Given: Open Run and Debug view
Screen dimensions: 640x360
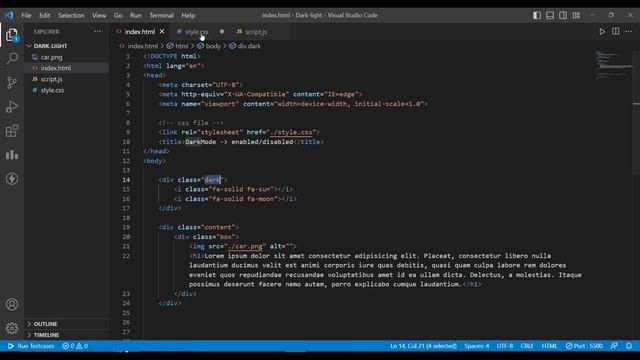Looking at the screenshot, I should (x=12, y=107).
